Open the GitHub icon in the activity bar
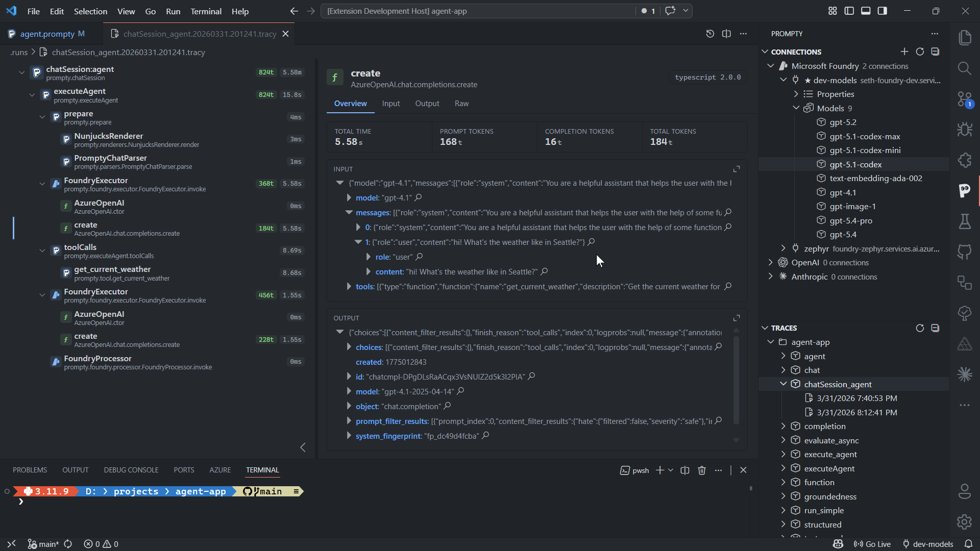 [965, 252]
